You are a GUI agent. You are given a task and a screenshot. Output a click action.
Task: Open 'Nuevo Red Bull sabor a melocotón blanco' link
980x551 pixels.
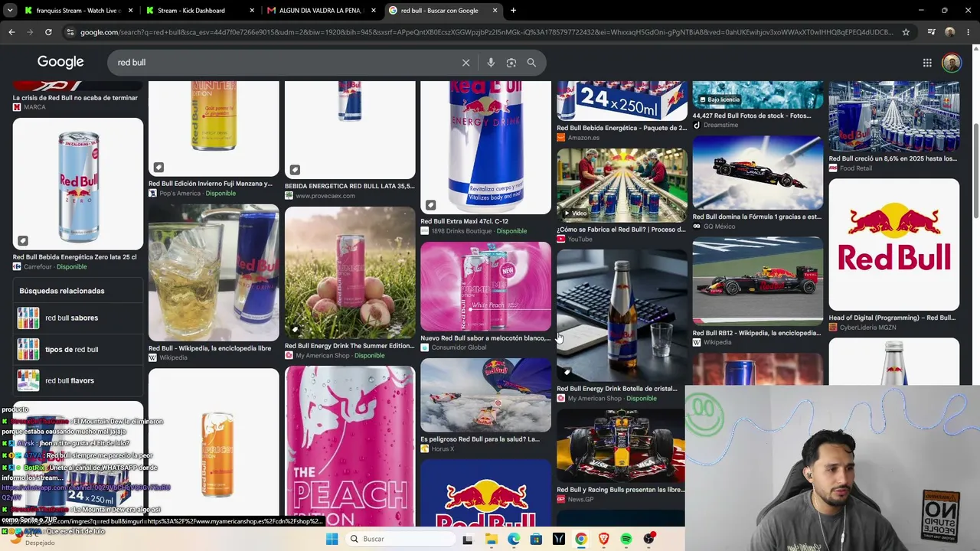(x=485, y=338)
